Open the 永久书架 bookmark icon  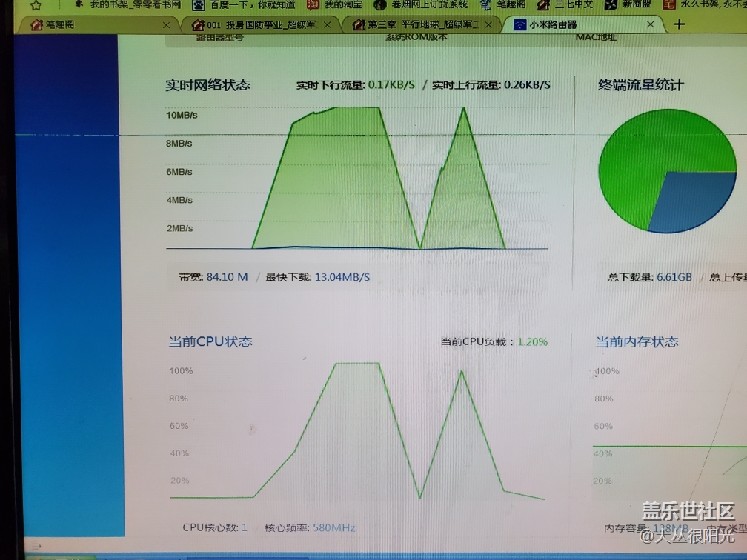[669, 4]
